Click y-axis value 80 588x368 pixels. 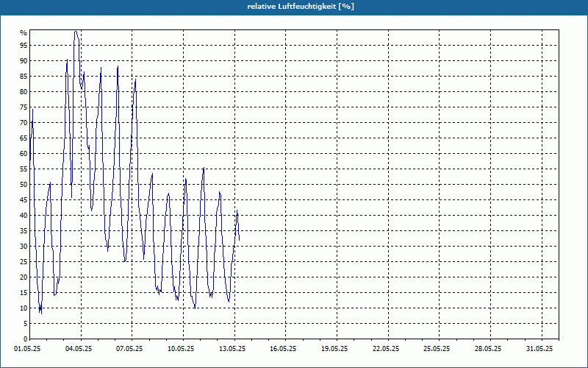click(24, 91)
